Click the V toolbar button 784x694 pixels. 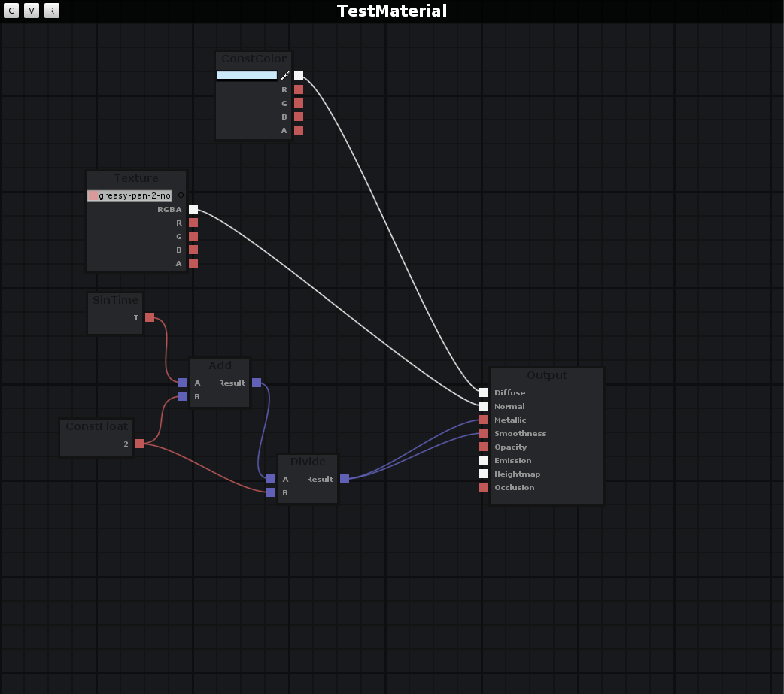pos(32,11)
